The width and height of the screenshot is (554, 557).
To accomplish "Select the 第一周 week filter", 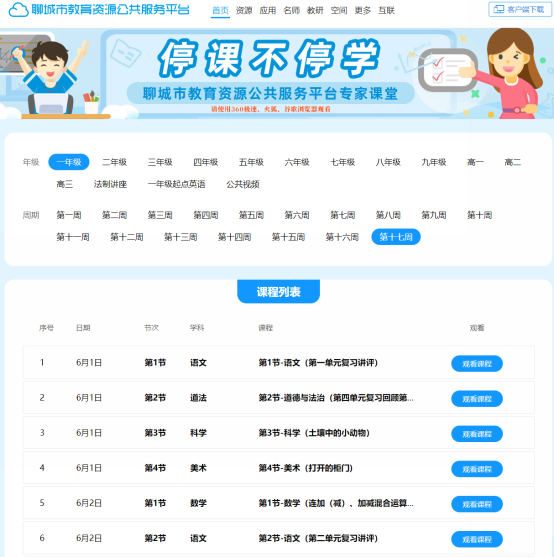I will click(69, 215).
